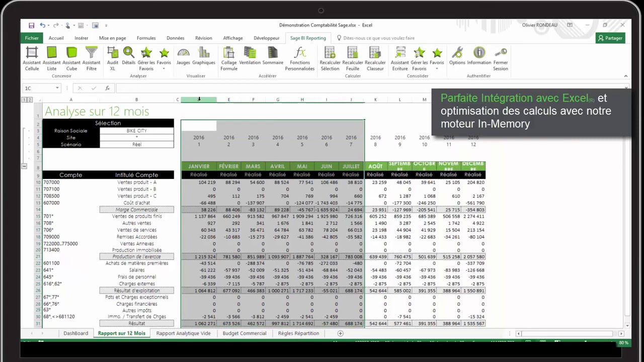Show the Information dialog

479,56
